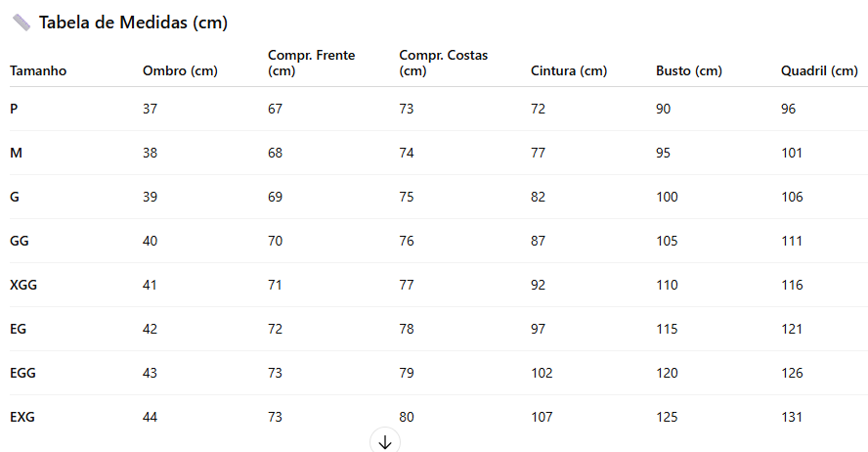Click the Compr. Frente (cm) column header
This screenshot has width=868, height=452.
click(312, 63)
